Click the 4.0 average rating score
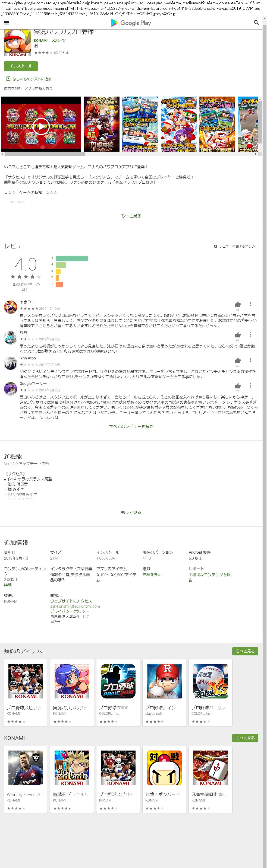 tap(26, 264)
